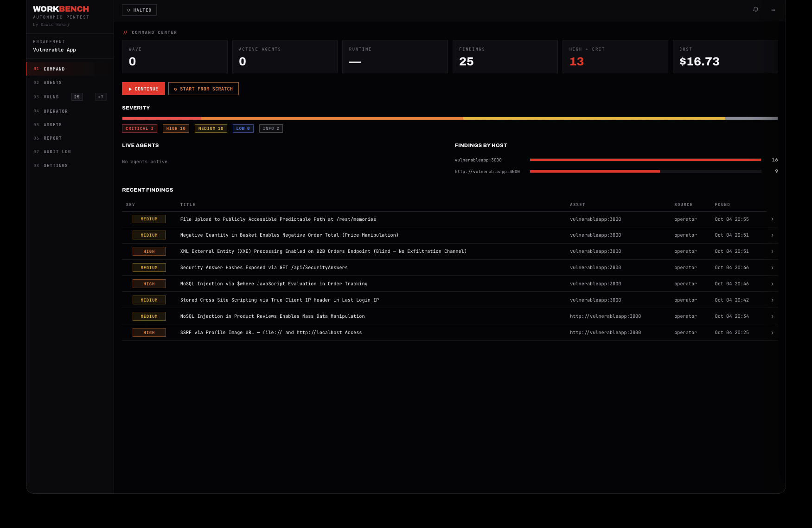Open 'SSRF via Profile Image URL' finding title

[271, 333]
